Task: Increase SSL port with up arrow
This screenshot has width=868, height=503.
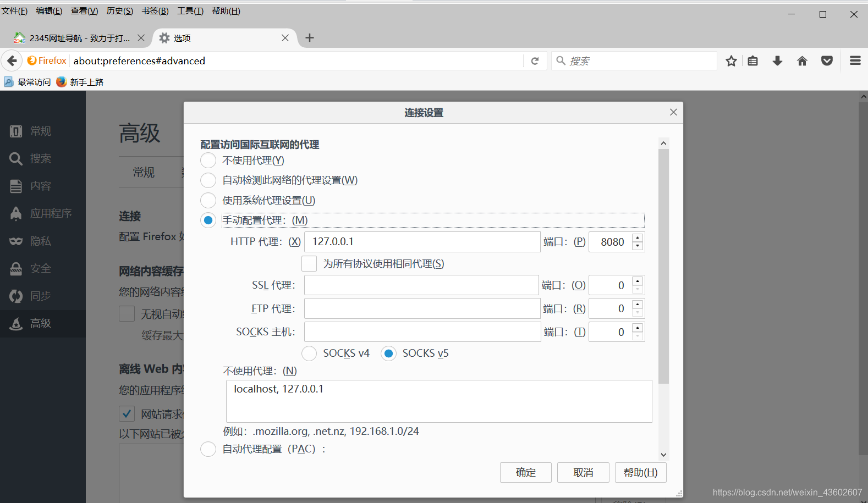Action: (638, 281)
